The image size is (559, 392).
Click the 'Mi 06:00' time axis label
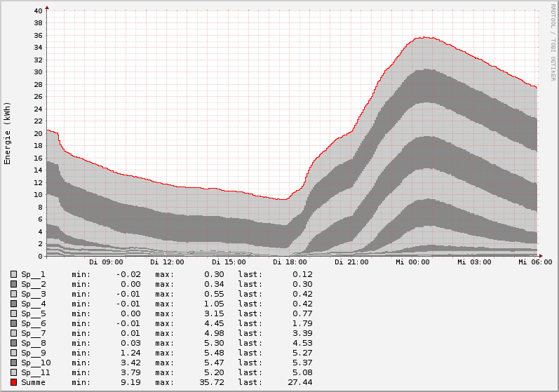(x=535, y=262)
